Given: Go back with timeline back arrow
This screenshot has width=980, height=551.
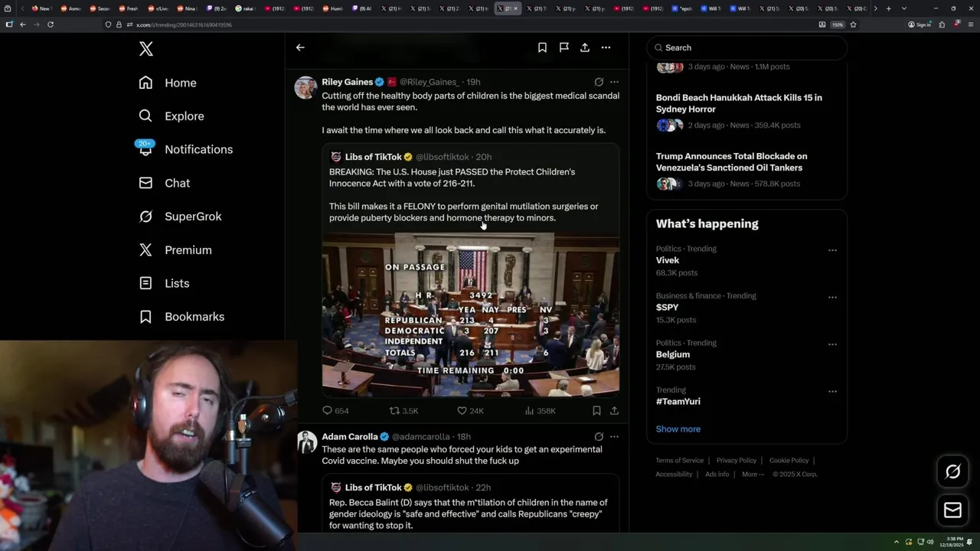Looking at the screenshot, I should [300, 47].
